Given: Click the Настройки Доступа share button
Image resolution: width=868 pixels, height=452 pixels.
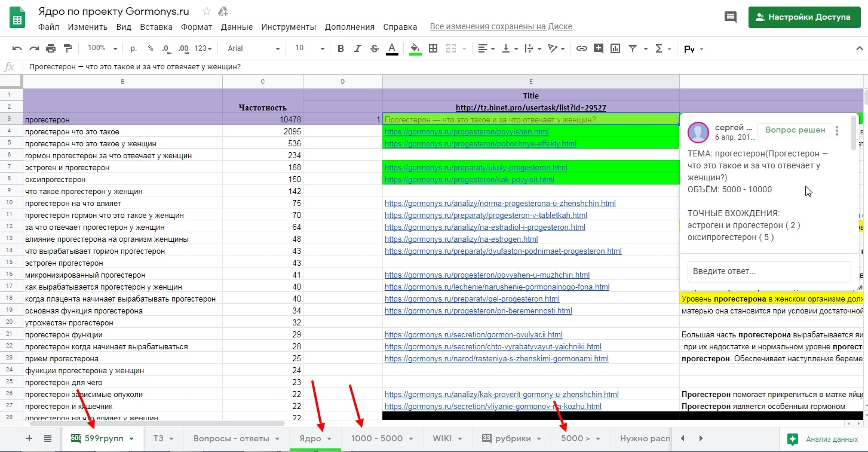Looking at the screenshot, I should pos(803,17).
